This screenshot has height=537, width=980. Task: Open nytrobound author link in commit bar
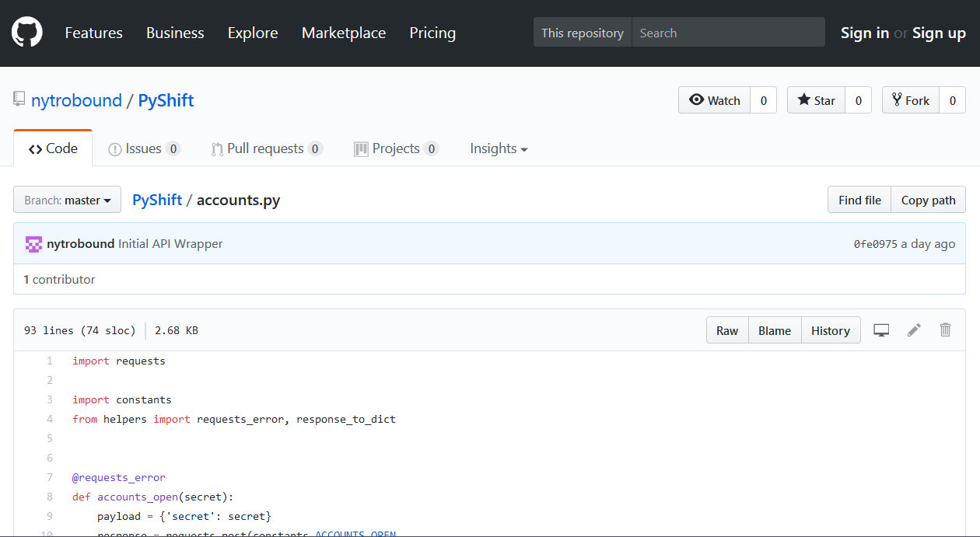(x=81, y=244)
